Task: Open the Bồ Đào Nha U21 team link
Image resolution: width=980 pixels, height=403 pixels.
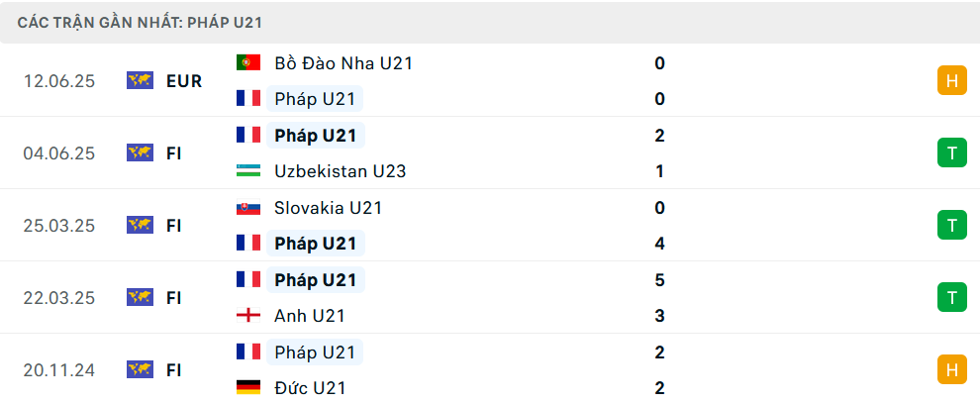Action: [x=343, y=63]
